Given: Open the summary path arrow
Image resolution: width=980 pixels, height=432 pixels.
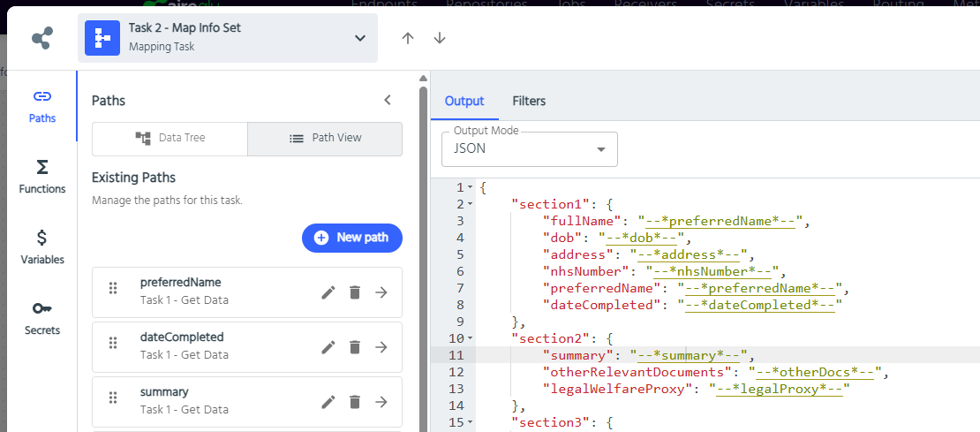Looking at the screenshot, I should 381,402.
